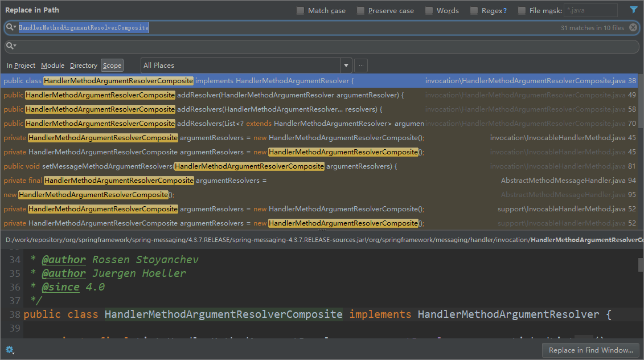Toggle the Preserve case checkbox
The height and width of the screenshot is (360, 644).
tap(360, 11)
